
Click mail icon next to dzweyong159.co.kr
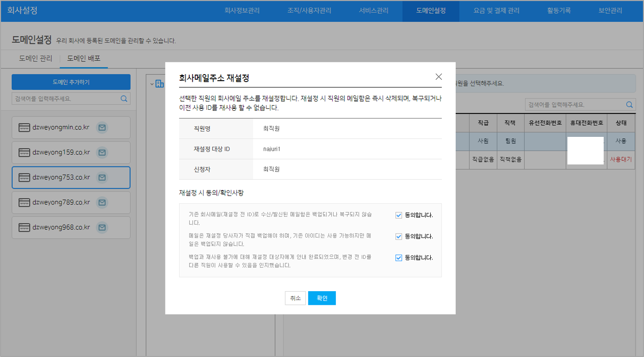102,152
